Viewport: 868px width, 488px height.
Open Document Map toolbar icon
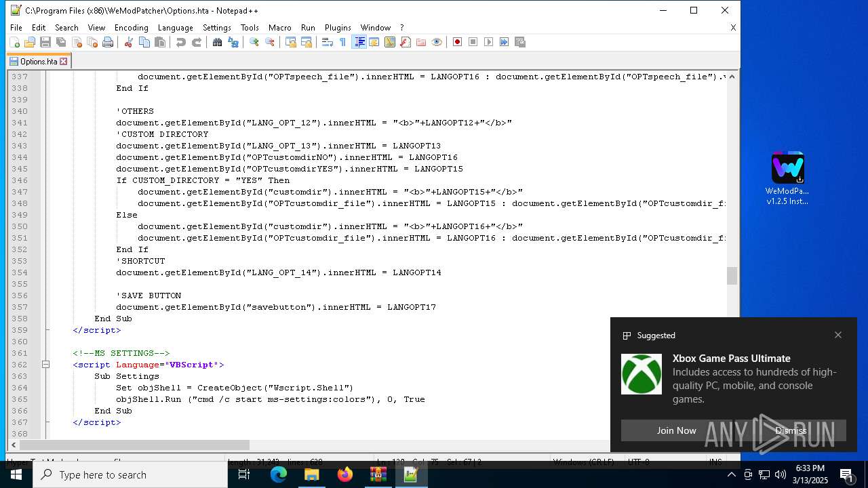390,42
